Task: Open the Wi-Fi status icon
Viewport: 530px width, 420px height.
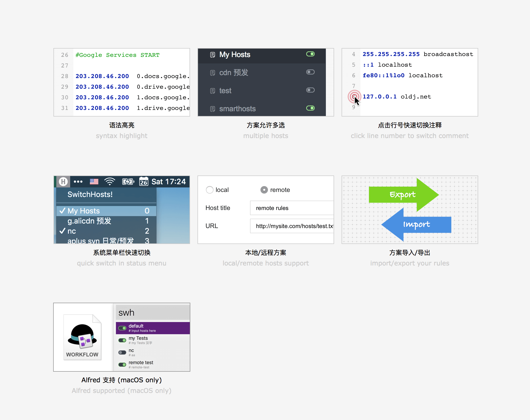Action: pos(110,182)
